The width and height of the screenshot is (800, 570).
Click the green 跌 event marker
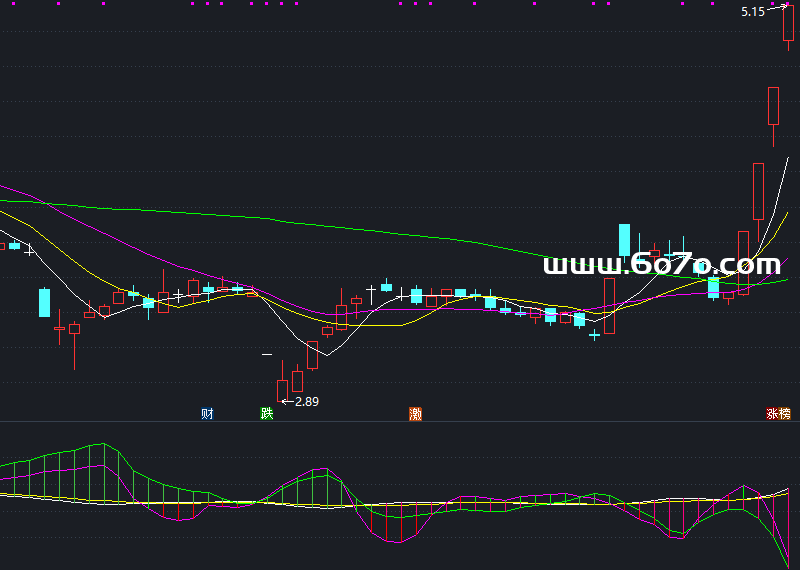(267, 413)
